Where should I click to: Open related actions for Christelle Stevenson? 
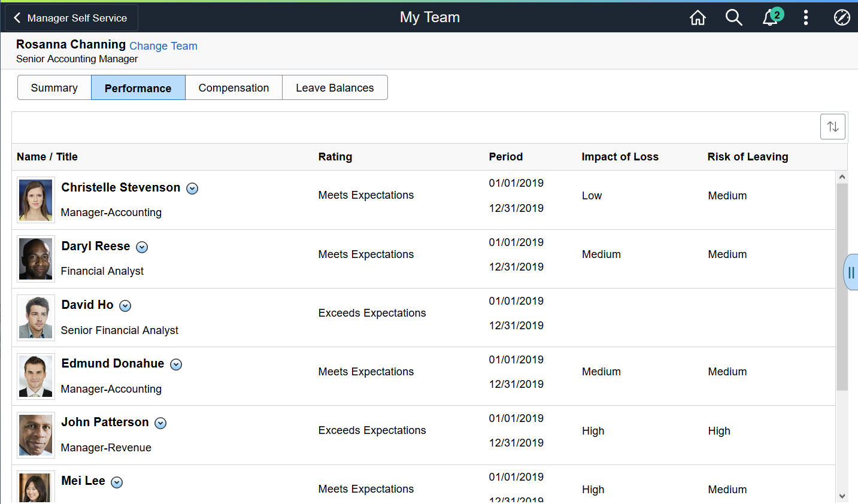[x=192, y=189]
